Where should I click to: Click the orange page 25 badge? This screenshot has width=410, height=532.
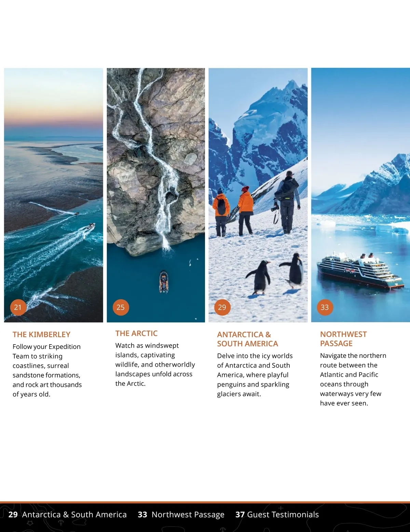tap(121, 307)
